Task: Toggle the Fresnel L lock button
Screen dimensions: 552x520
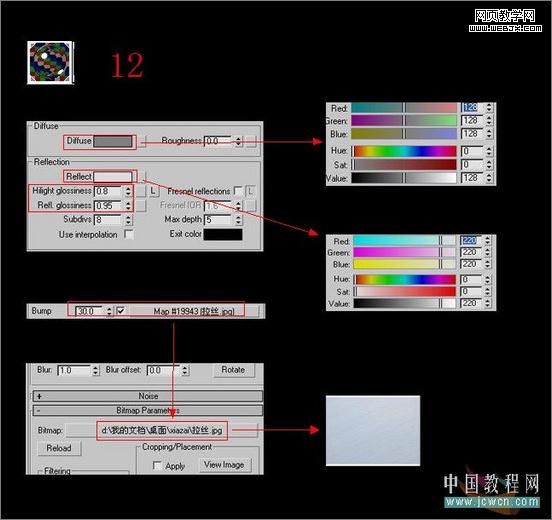Action: 250,191
